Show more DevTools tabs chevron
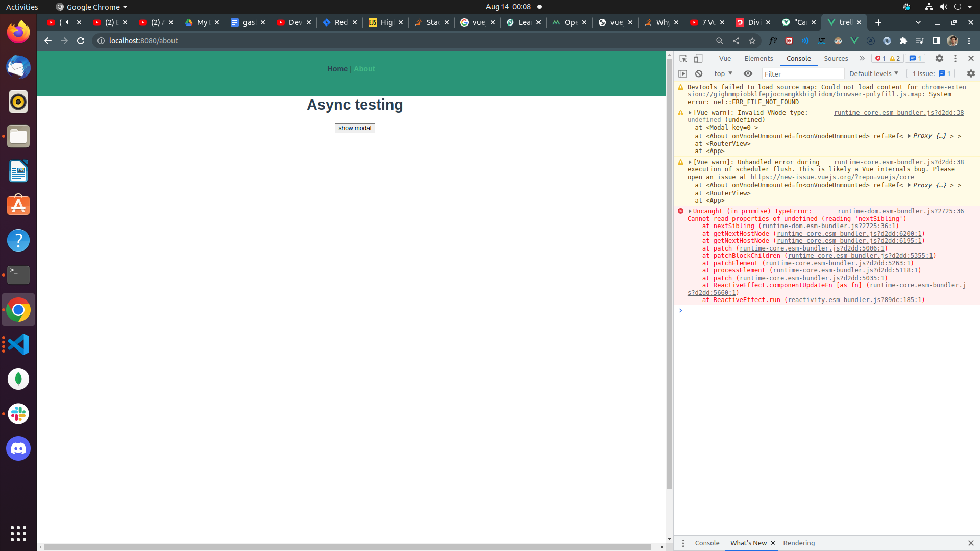 (x=862, y=58)
